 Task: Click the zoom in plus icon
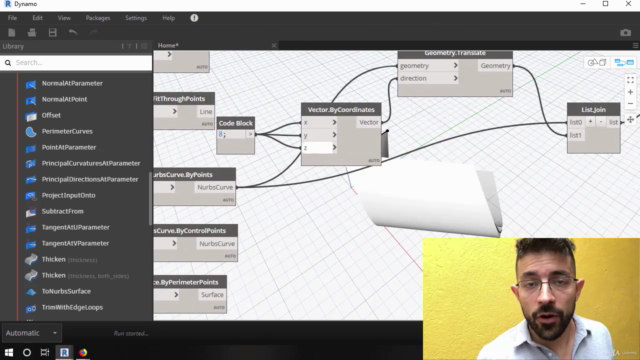630,92
